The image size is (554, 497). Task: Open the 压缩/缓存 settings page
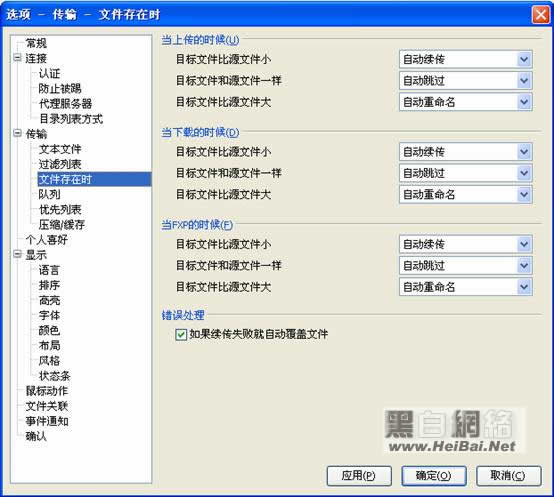point(62,225)
